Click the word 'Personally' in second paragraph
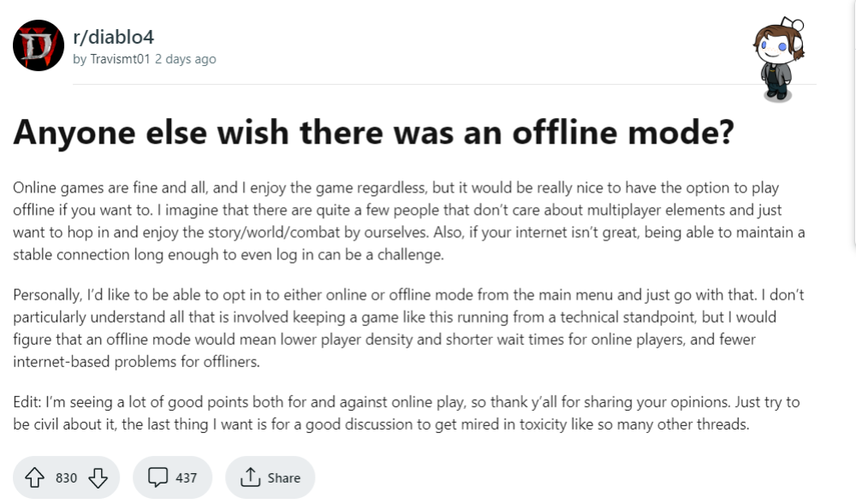Screen dimensions: 856x504 click(47, 295)
